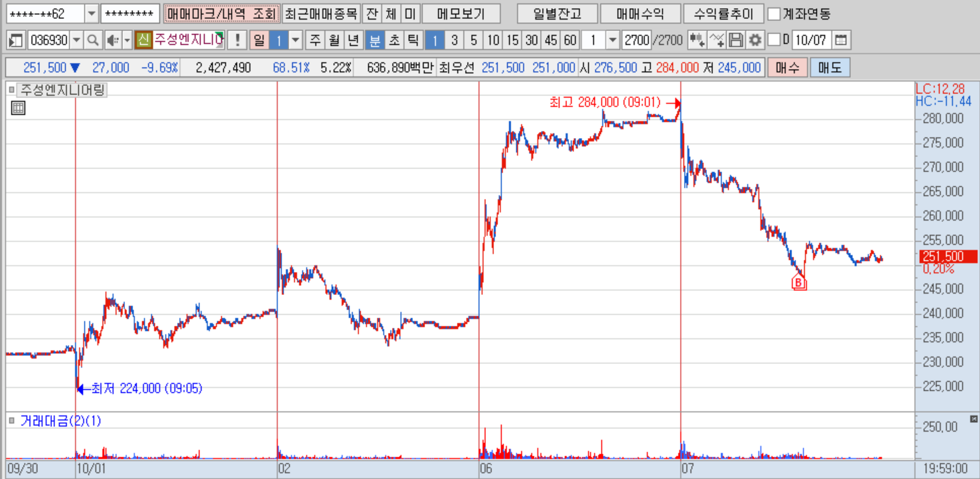Click the 주성엔지니어링 chart legend label
Screen dimensions: 980x479
(x=62, y=89)
